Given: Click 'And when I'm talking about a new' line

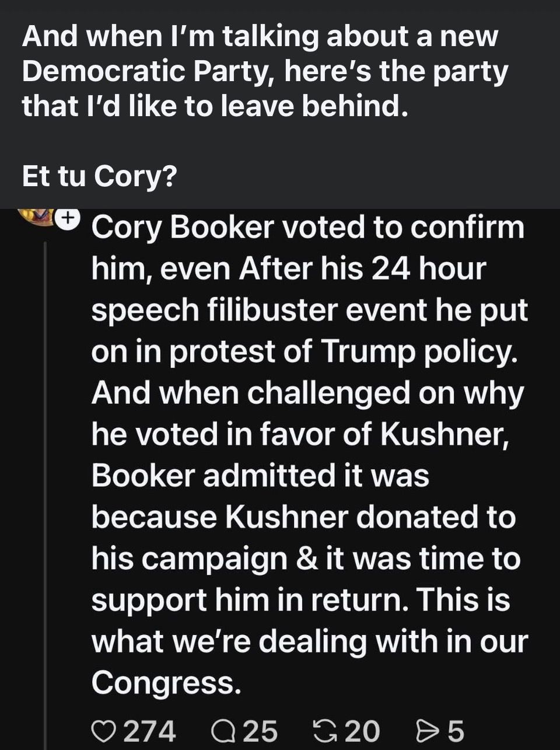Looking at the screenshot, I should 260,36.
